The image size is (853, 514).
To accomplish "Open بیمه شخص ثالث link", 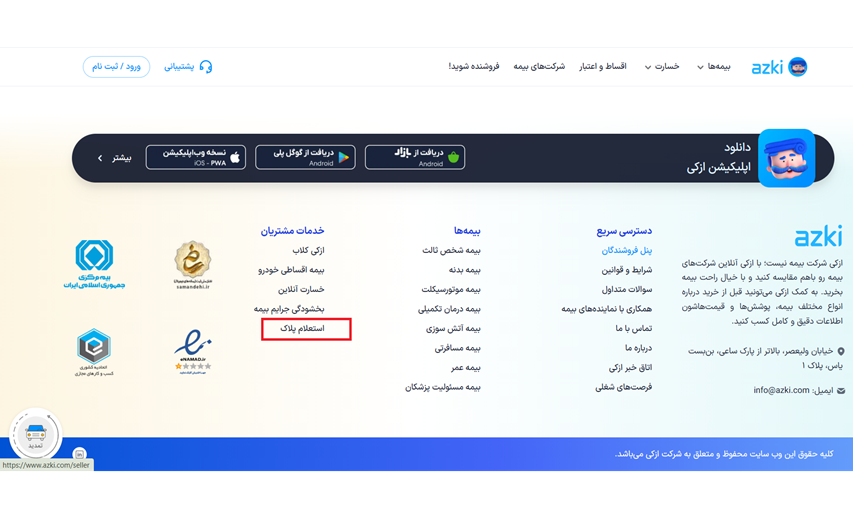I will (x=452, y=250).
